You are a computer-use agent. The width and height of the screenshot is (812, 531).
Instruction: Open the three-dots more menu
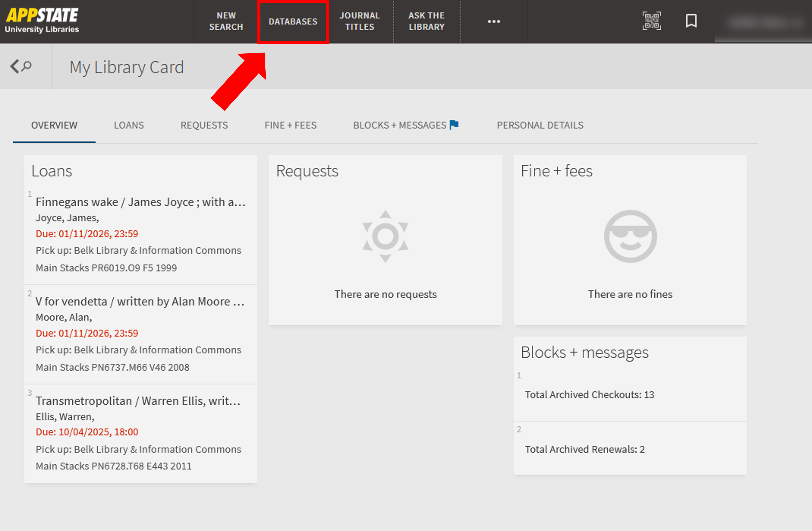coord(493,21)
